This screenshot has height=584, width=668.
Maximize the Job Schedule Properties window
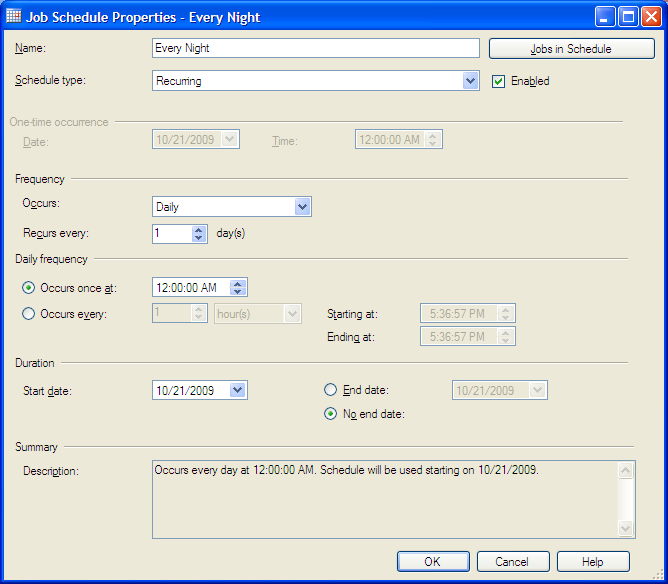tap(629, 16)
